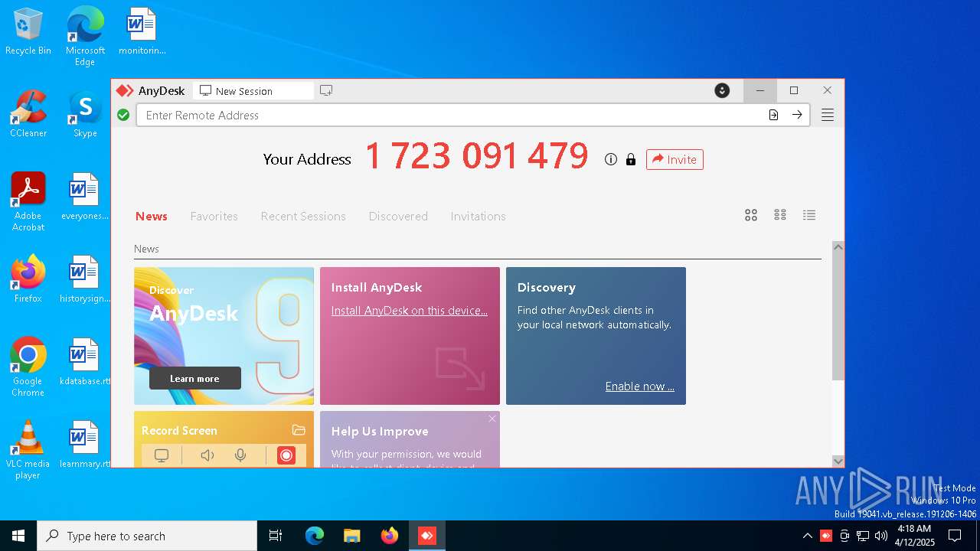Click scrollbar down arrow in news panel

pyautogui.click(x=838, y=461)
